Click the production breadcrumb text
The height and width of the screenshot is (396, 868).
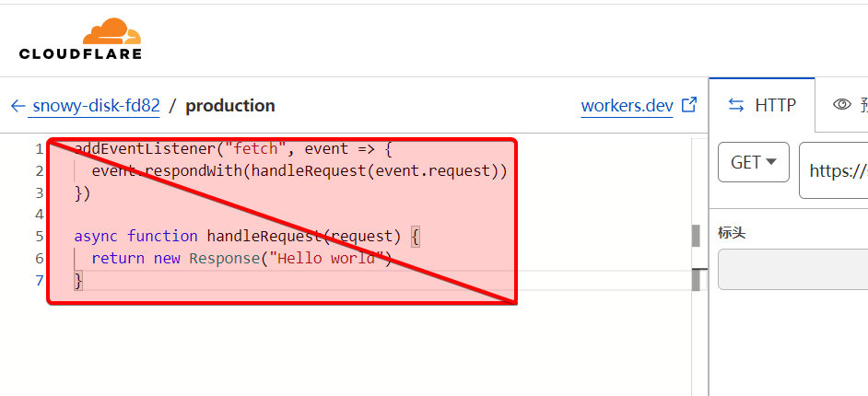point(230,106)
